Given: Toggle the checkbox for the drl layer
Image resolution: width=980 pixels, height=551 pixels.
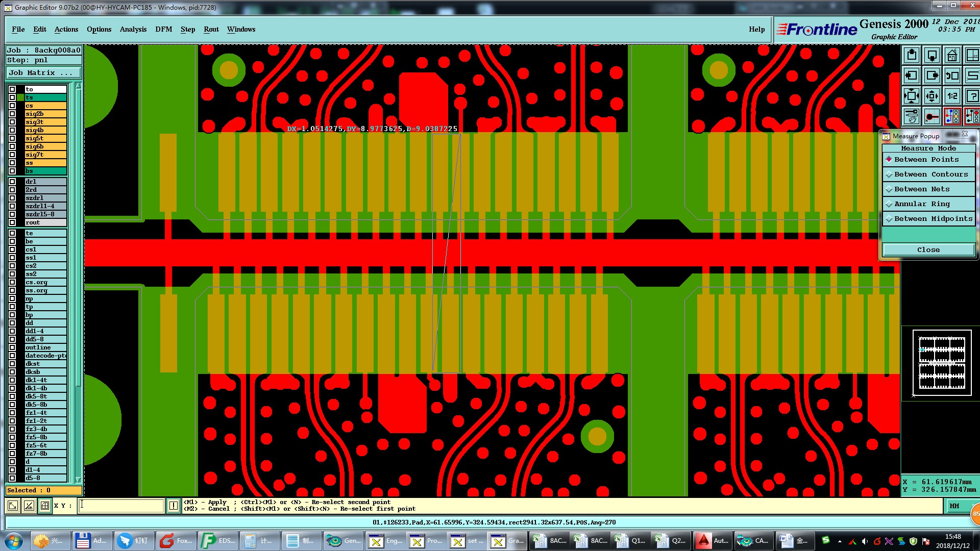Looking at the screenshot, I should [12, 182].
